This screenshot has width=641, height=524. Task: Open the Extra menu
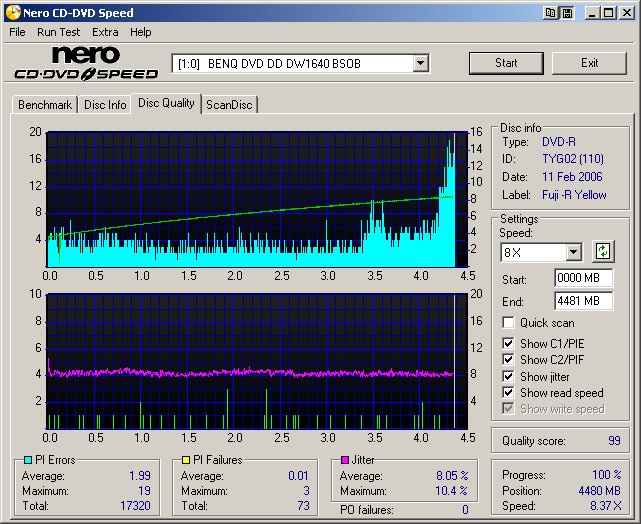(105, 32)
